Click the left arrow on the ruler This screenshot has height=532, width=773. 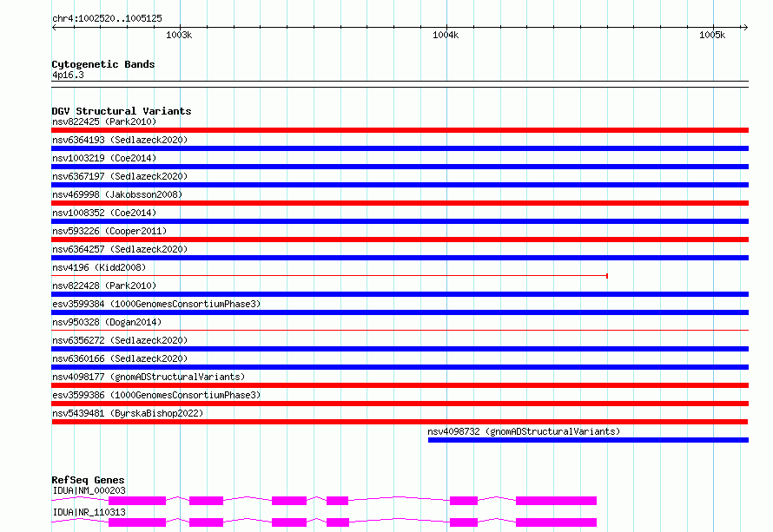coord(54,28)
